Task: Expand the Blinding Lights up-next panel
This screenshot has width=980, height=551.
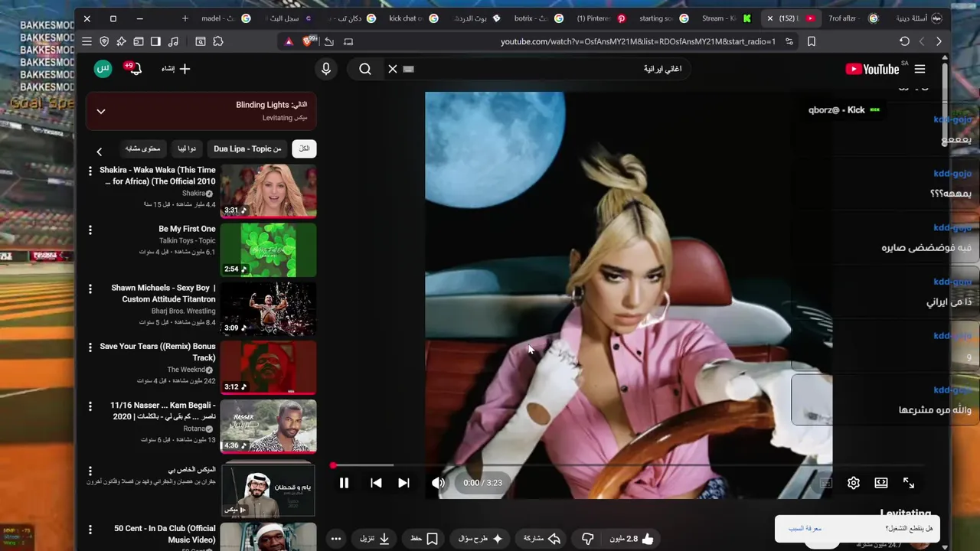Action: click(x=101, y=112)
